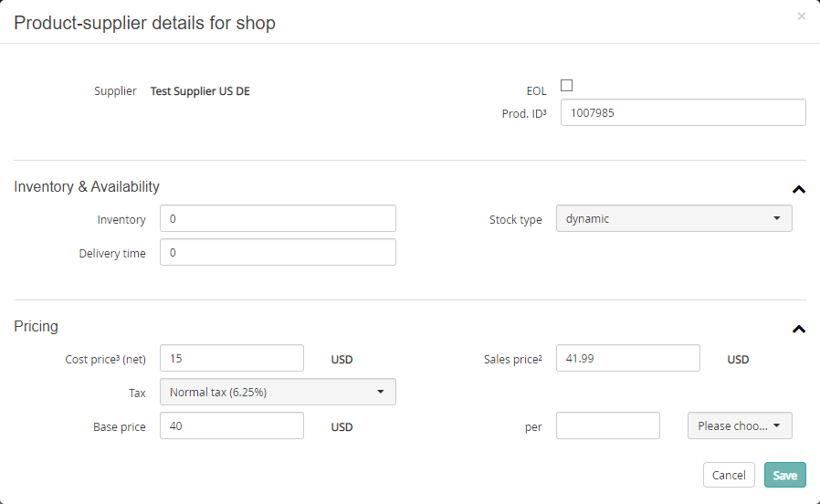Open the Tax dropdown
This screenshot has height=504, width=820.
pyautogui.click(x=278, y=392)
